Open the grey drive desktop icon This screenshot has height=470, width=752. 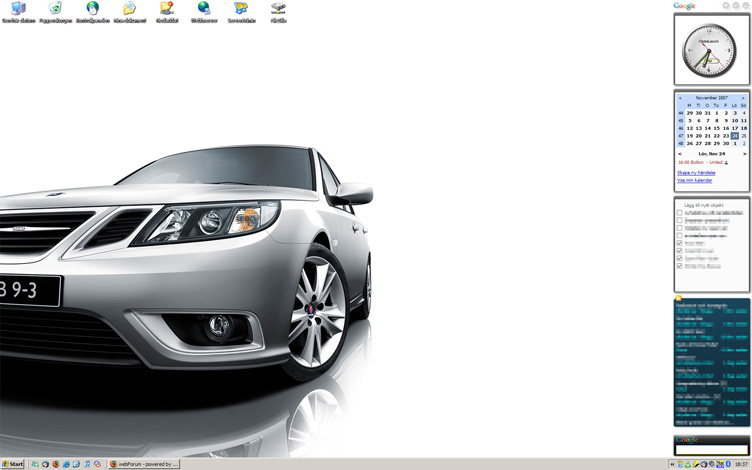[x=278, y=8]
